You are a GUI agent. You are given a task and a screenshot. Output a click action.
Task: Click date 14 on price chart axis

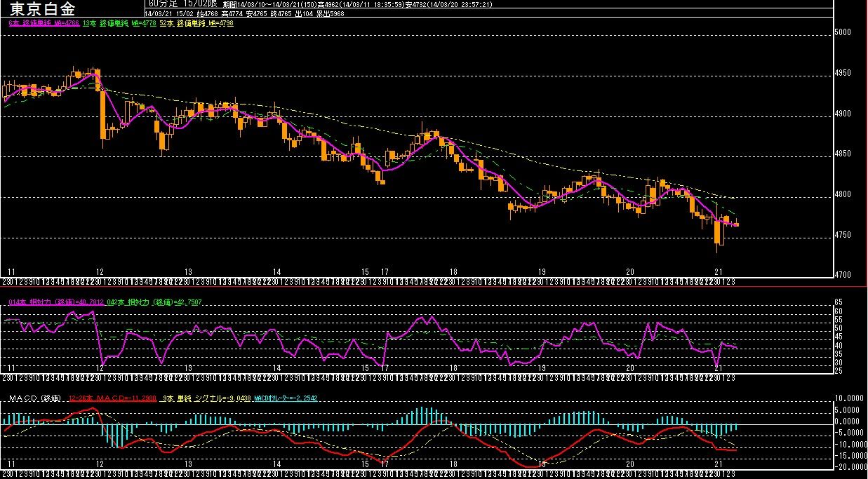pos(277,271)
